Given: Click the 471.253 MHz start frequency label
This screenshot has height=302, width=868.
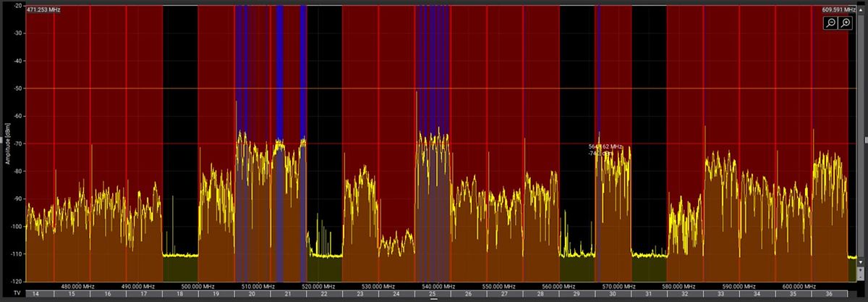Looking at the screenshot, I should [x=43, y=10].
